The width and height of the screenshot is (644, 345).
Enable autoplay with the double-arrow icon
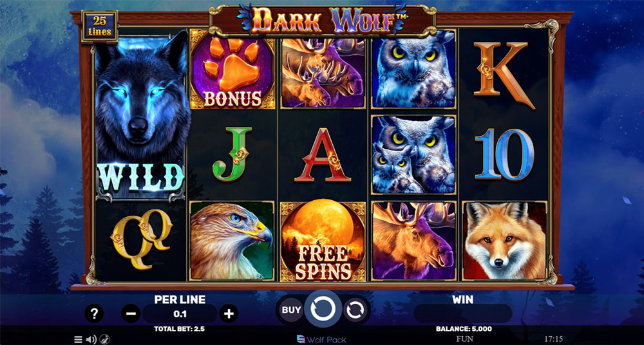[x=354, y=310]
